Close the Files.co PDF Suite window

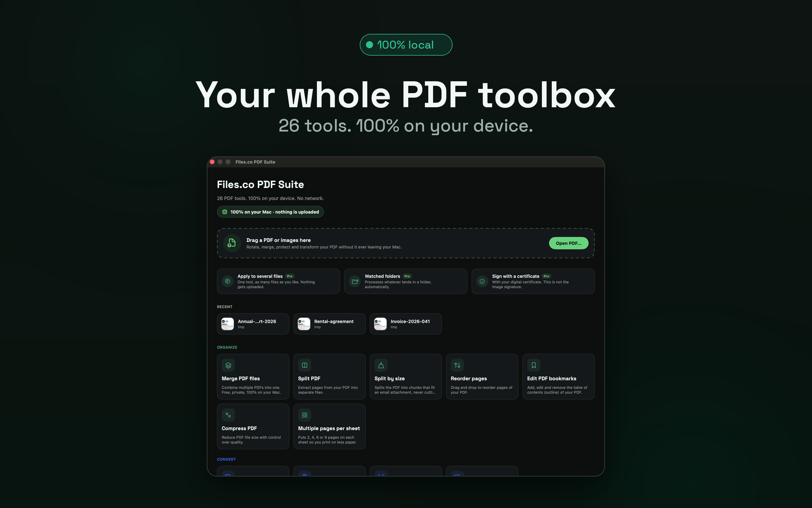click(x=212, y=162)
